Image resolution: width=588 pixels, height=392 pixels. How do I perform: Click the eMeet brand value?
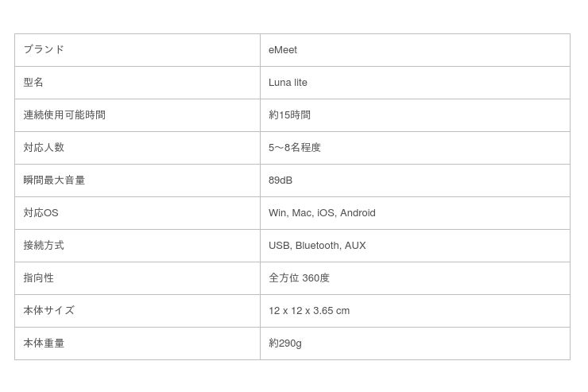point(283,50)
